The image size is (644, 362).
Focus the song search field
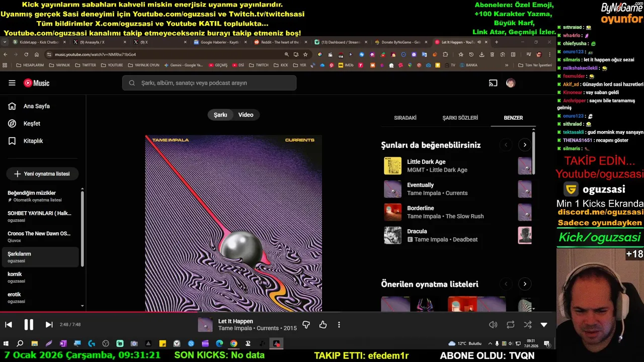click(209, 83)
